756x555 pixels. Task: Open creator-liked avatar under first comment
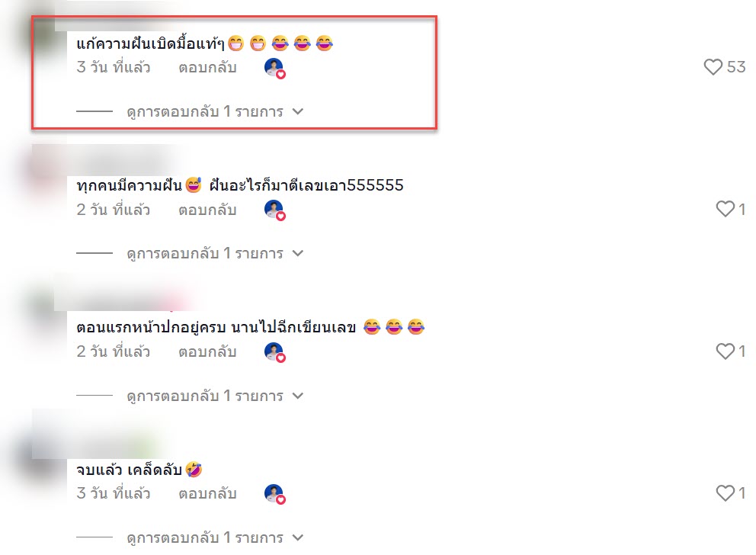(275, 68)
